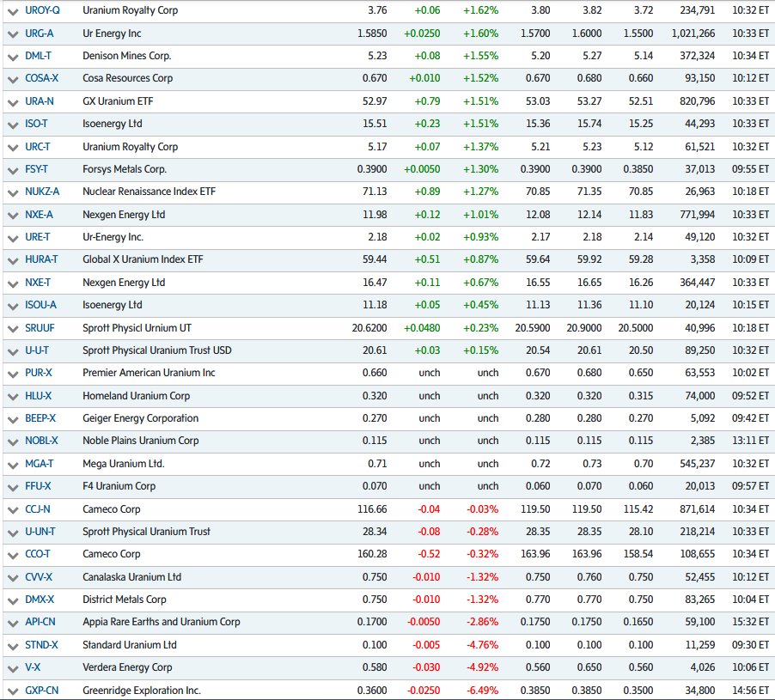The width and height of the screenshot is (775, 700).
Task: Select the name Sprott Physicl Urnium UT
Action: coord(137,327)
